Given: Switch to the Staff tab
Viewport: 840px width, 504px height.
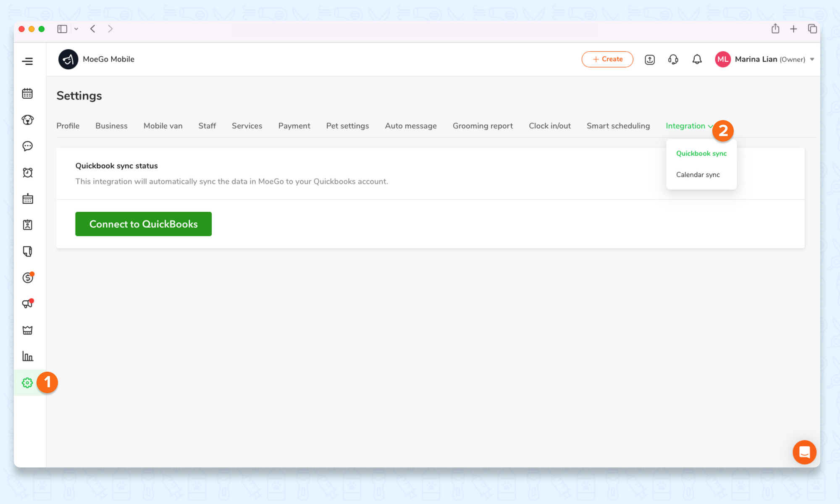Looking at the screenshot, I should (x=207, y=126).
